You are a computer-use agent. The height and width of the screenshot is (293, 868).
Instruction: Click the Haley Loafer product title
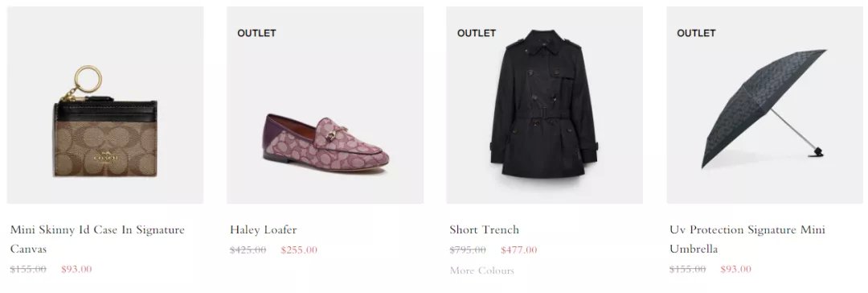point(264,229)
